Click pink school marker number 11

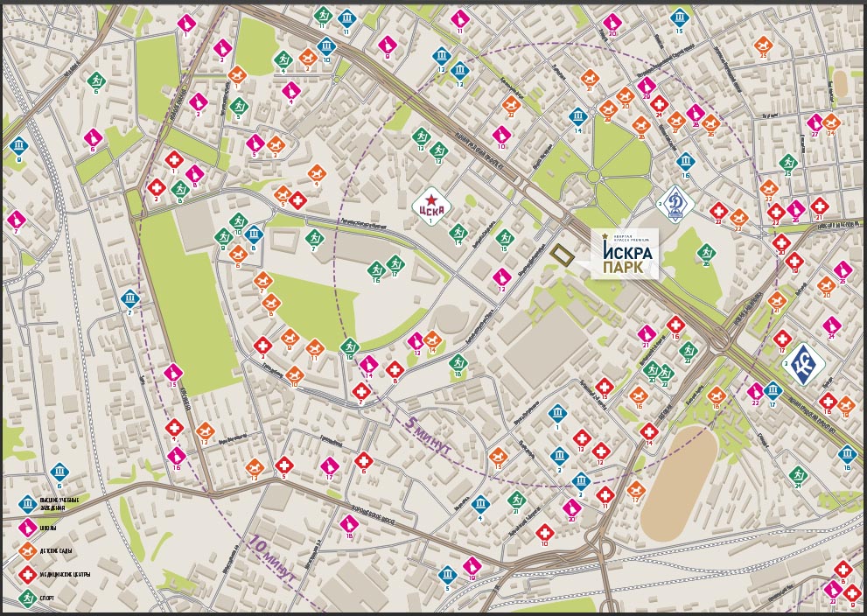460,19
